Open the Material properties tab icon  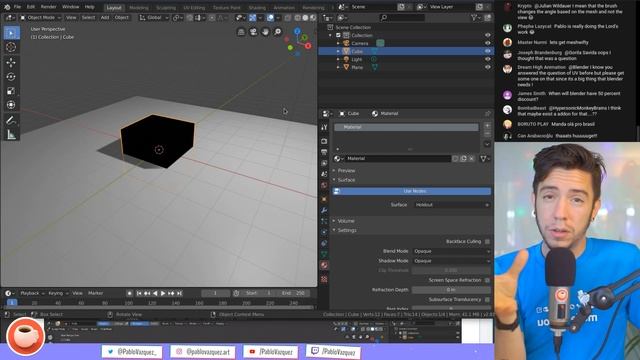pos(324,266)
